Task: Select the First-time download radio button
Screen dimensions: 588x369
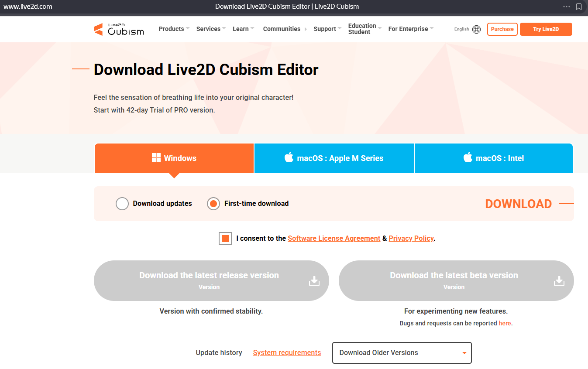Action: 213,204
